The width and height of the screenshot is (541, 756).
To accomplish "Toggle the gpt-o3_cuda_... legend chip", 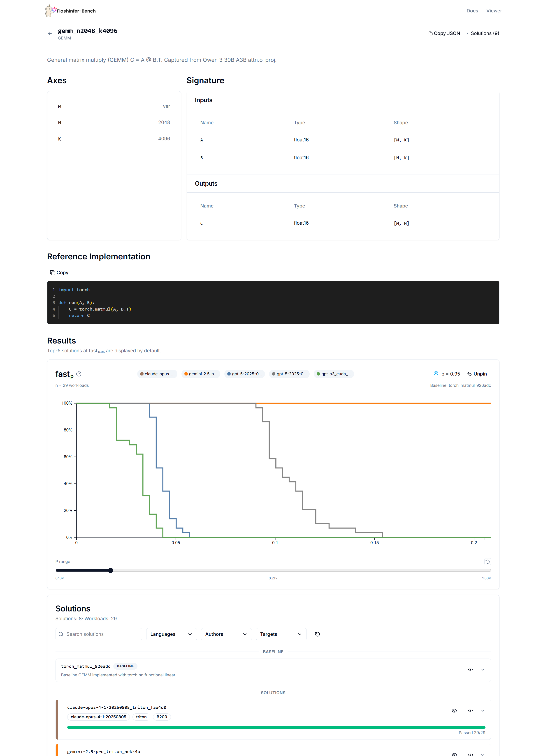I will click(333, 374).
